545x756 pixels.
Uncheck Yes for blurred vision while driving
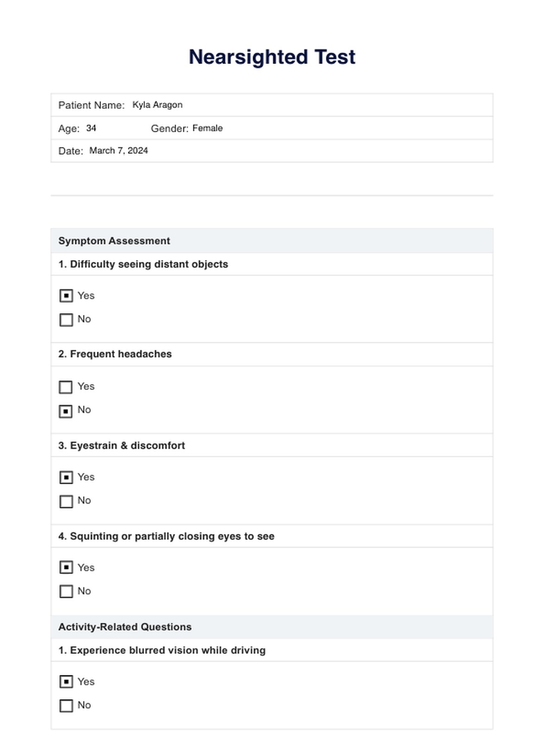(66, 682)
